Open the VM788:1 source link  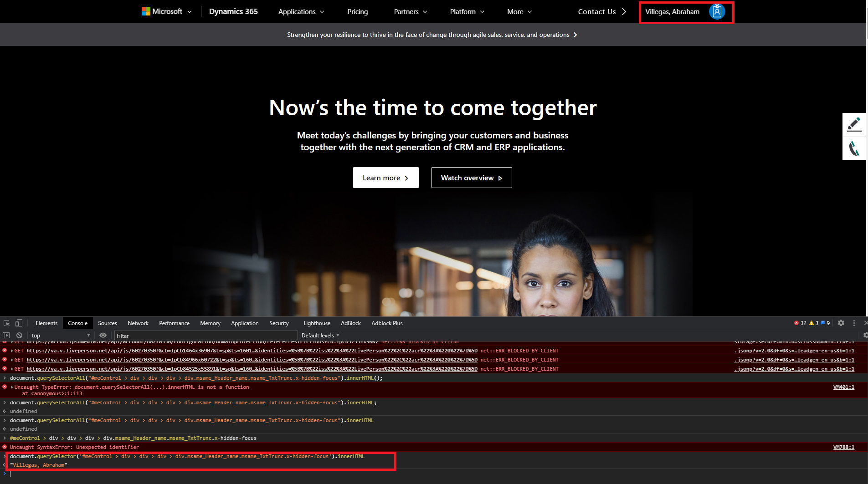click(x=843, y=447)
